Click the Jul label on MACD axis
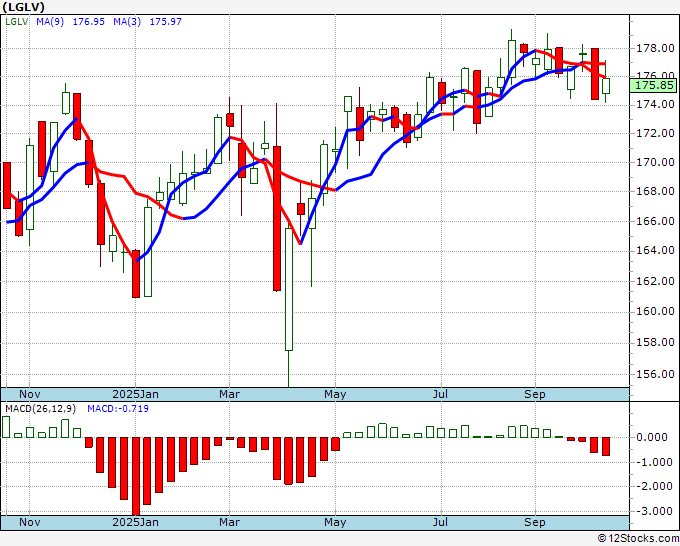 click(x=441, y=522)
